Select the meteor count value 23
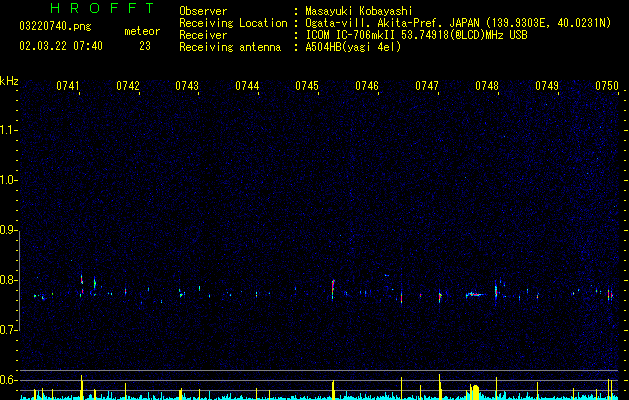The width and height of the screenshot is (629, 400). pyautogui.click(x=145, y=46)
